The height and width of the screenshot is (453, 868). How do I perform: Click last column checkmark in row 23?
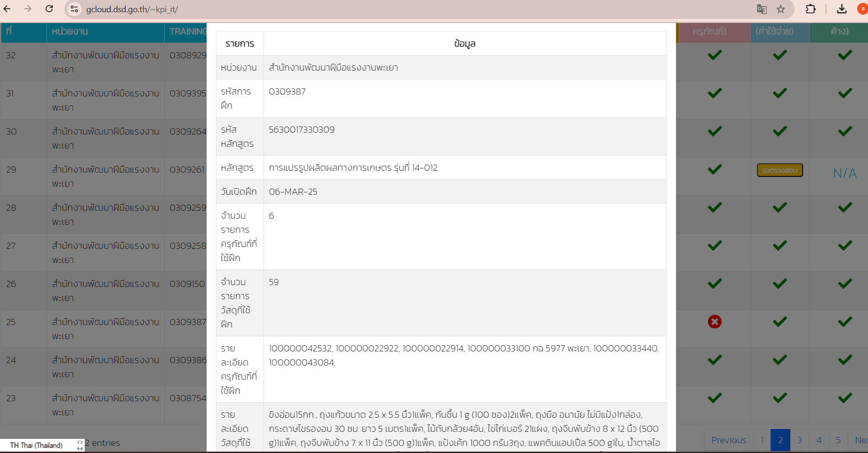pyautogui.click(x=845, y=398)
